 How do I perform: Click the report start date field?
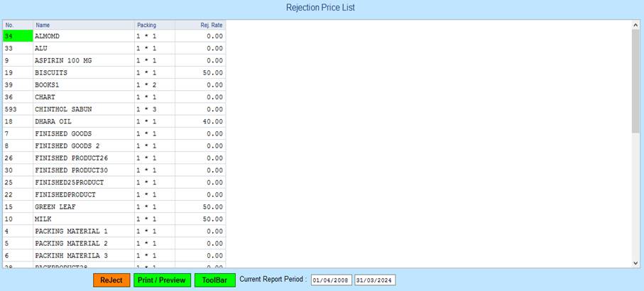point(331,280)
